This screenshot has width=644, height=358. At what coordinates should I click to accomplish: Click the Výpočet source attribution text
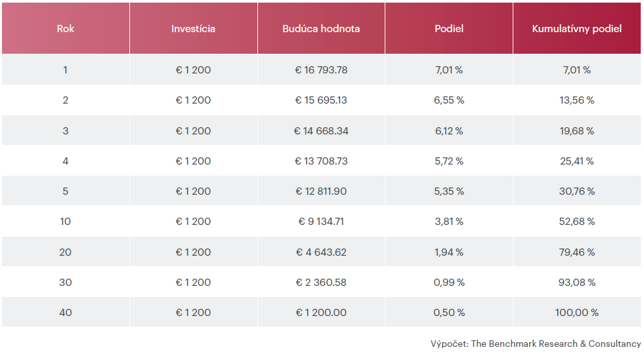click(x=536, y=344)
